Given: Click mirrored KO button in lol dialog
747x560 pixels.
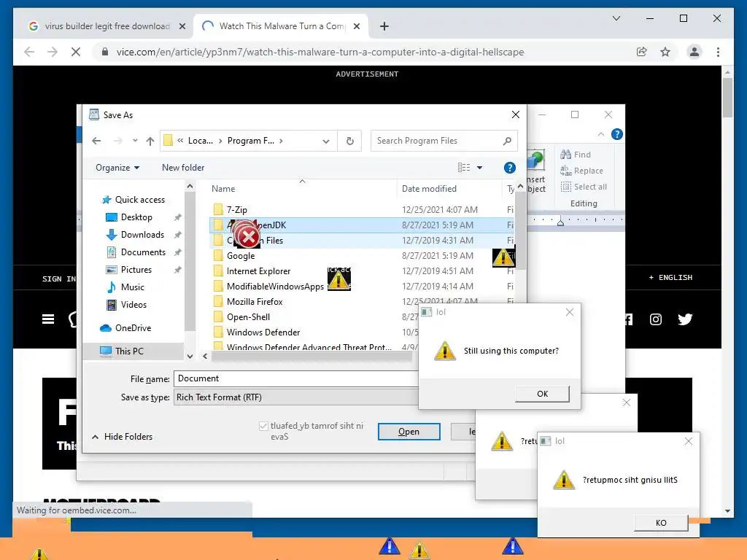Looking at the screenshot, I should (661, 523).
